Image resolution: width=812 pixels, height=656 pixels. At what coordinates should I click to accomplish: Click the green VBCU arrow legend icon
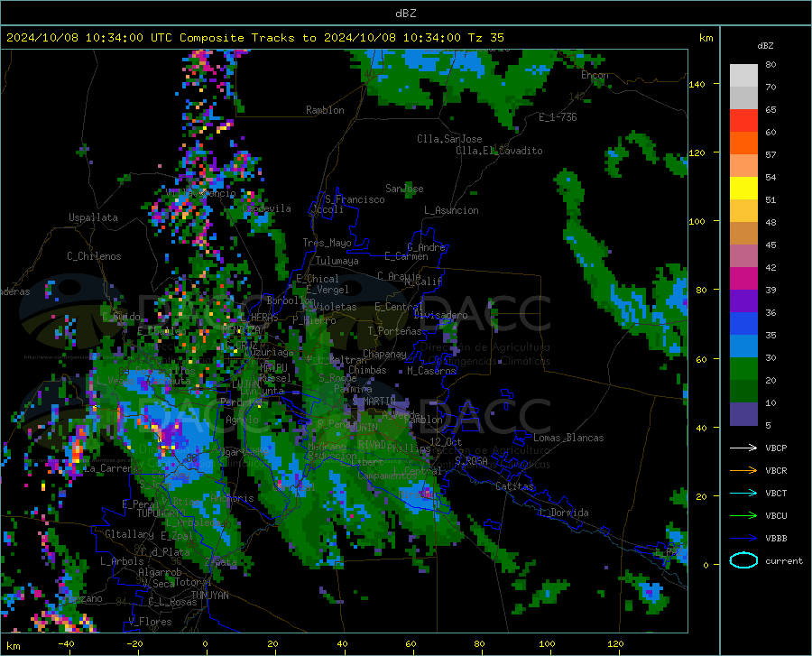pos(743,515)
